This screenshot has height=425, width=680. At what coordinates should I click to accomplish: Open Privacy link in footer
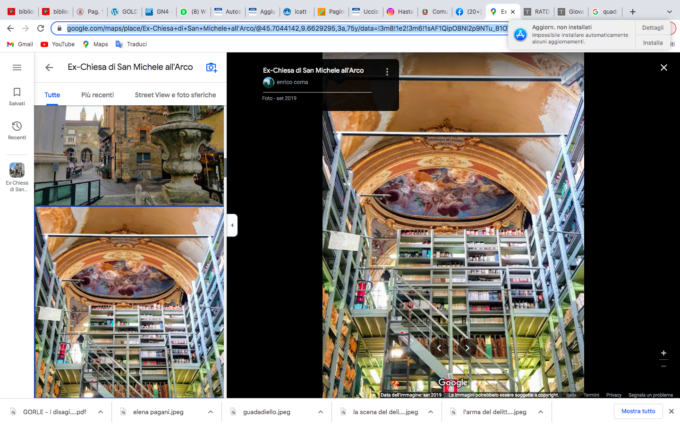[x=614, y=395]
